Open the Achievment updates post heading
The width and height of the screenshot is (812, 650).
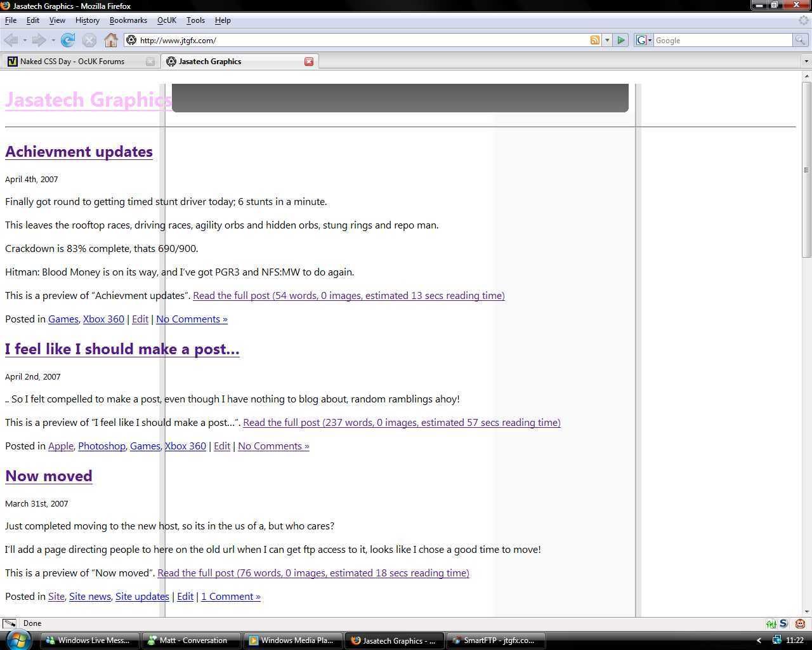coord(79,152)
